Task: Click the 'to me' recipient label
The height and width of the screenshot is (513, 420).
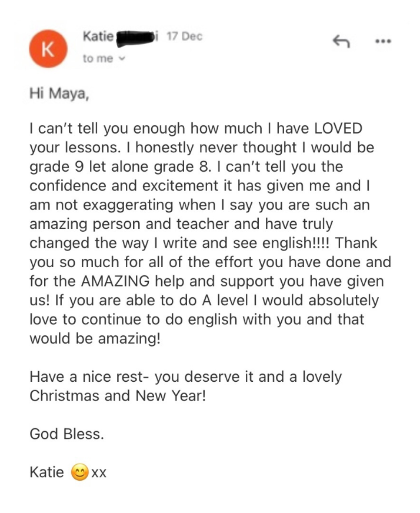Action: 98,59
